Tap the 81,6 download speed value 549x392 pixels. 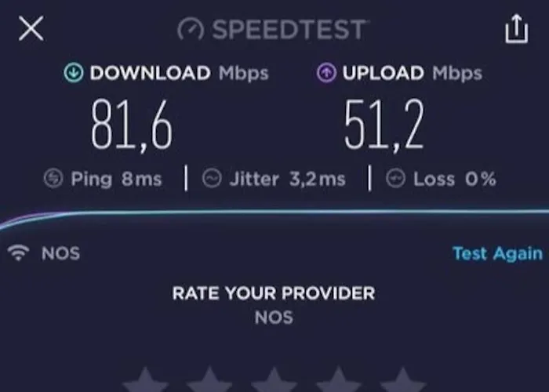point(132,125)
